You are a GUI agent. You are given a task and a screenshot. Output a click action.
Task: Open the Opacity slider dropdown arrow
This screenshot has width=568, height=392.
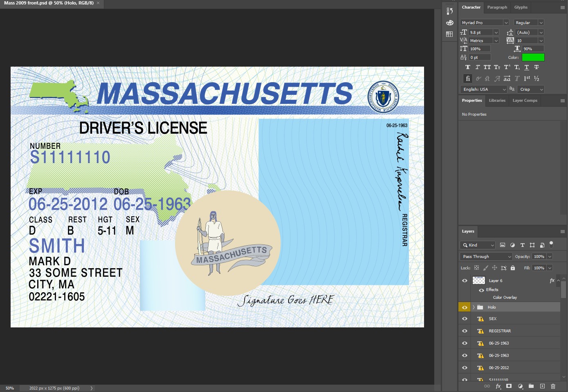pyautogui.click(x=550, y=256)
